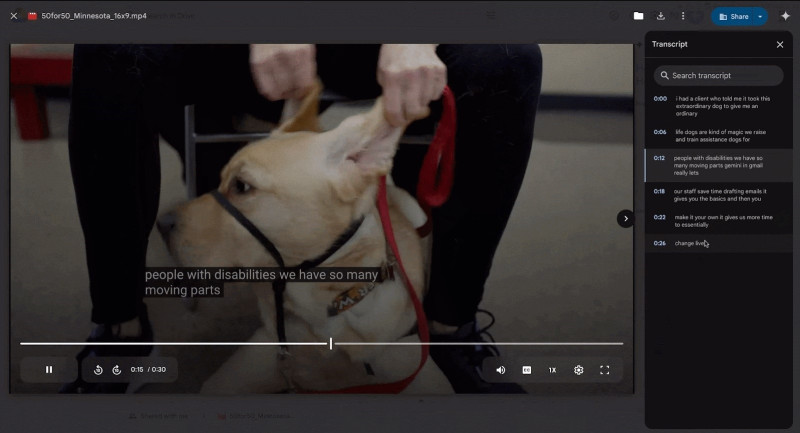Open the Gemini sparkle assistant
This screenshot has width=800, height=433.
tap(785, 16)
